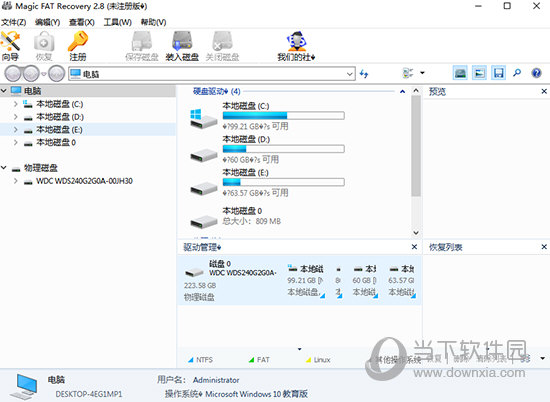Click the 恢复 recovery toolbar icon
Image resolution: width=550 pixels, height=402 pixels.
point(44,46)
